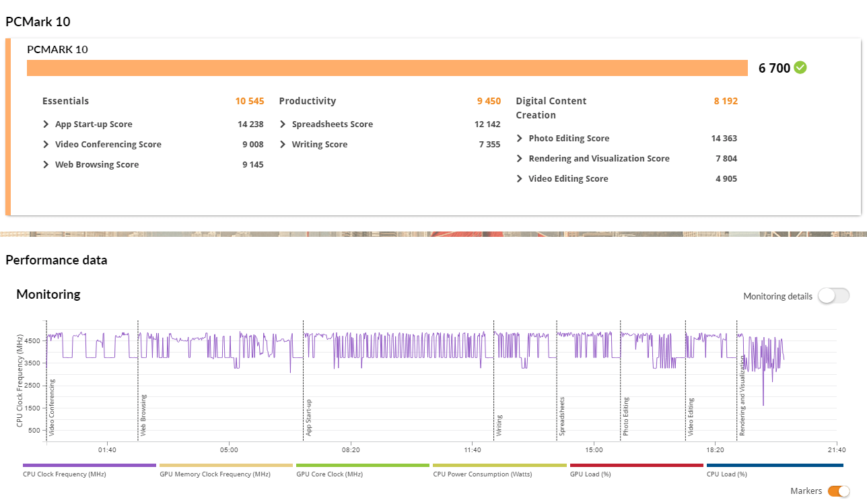Image resolution: width=867 pixels, height=504 pixels.
Task: Click the Rendering and Visualization marker
Action: (742, 395)
